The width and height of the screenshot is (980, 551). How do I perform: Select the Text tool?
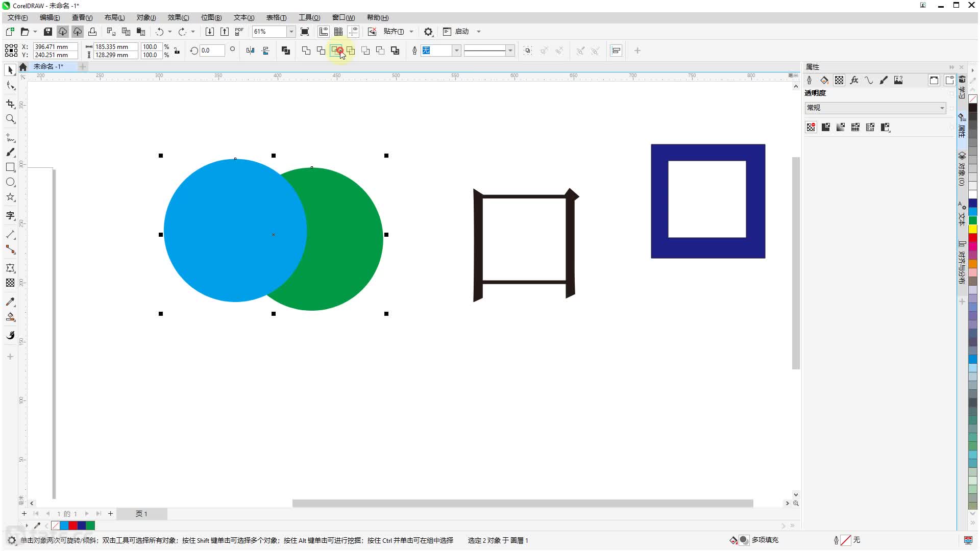[10, 215]
